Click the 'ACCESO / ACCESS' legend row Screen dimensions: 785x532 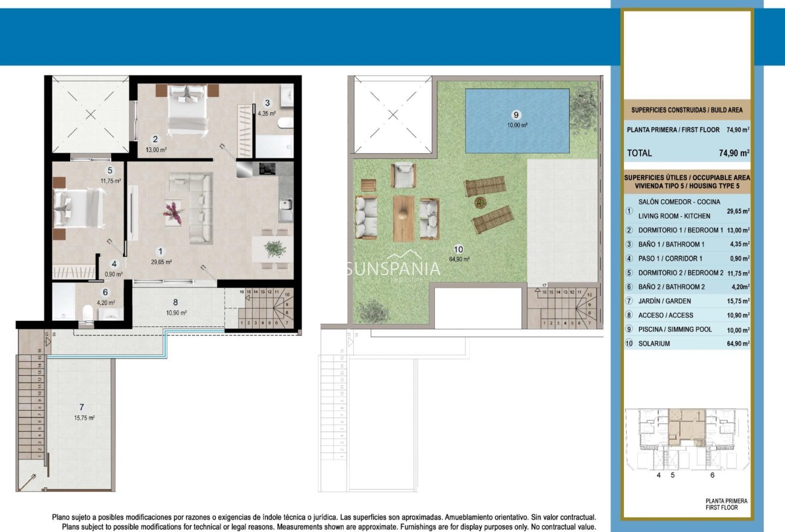[687, 315]
